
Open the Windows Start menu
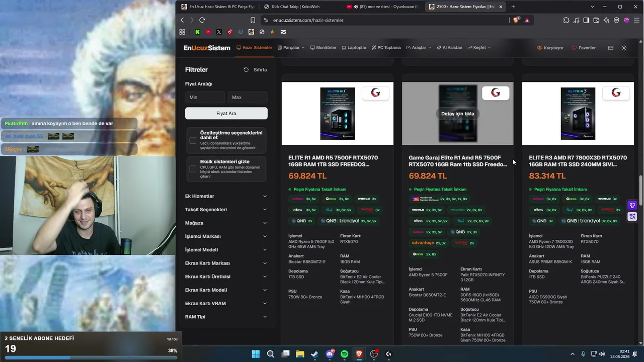point(256,354)
